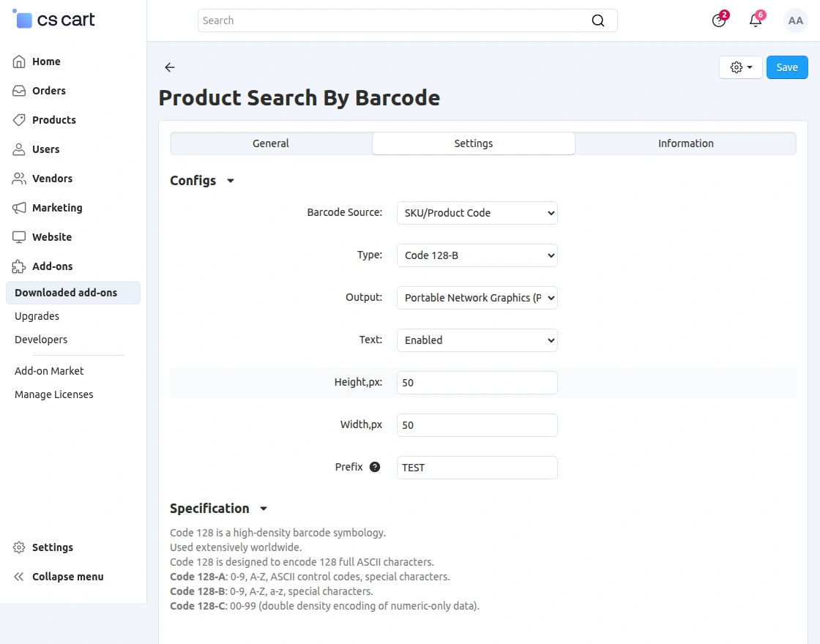The image size is (820, 644).
Task: Switch to the Information tab
Action: coord(685,143)
